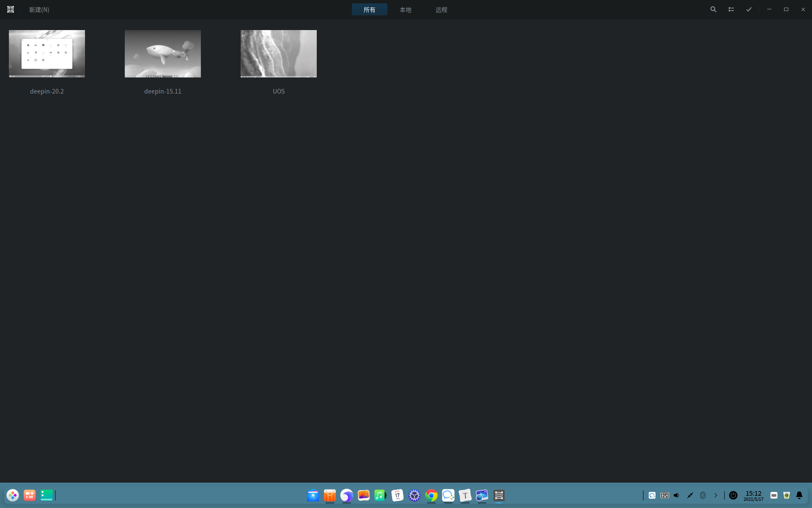Open the chat bubble app in dock
This screenshot has width=812, height=508.
point(448,495)
